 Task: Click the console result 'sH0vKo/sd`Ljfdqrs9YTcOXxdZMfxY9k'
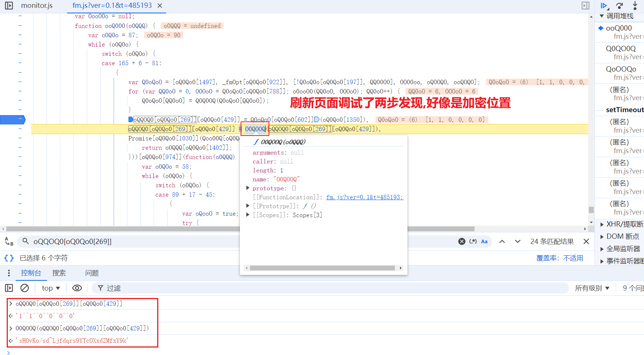pyautogui.click(x=72, y=340)
